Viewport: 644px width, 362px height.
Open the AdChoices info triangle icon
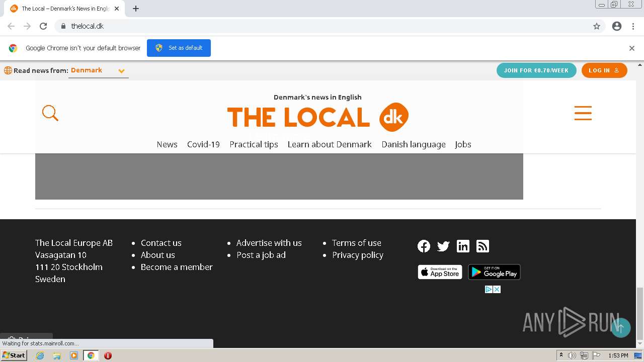point(489,289)
